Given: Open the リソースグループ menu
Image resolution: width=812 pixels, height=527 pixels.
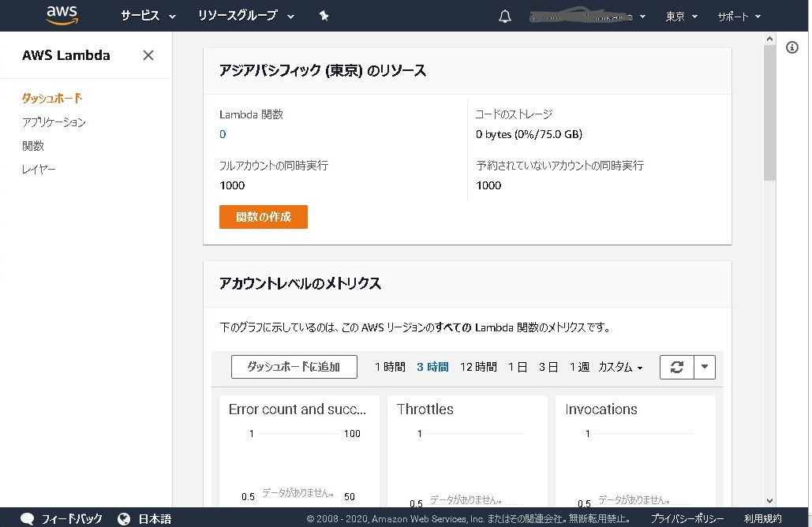Looking at the screenshot, I should [239, 14].
